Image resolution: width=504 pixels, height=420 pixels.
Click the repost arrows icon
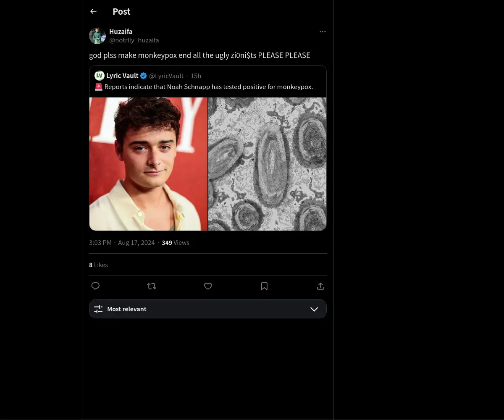[152, 286]
